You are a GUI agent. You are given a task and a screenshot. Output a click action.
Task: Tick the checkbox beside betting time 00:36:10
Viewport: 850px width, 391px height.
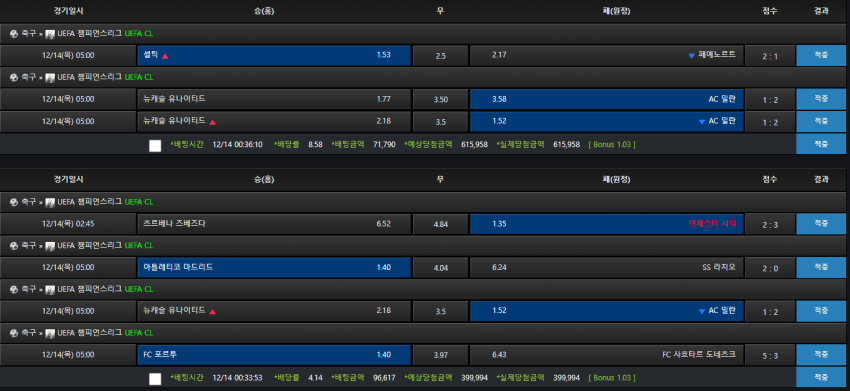coord(155,145)
